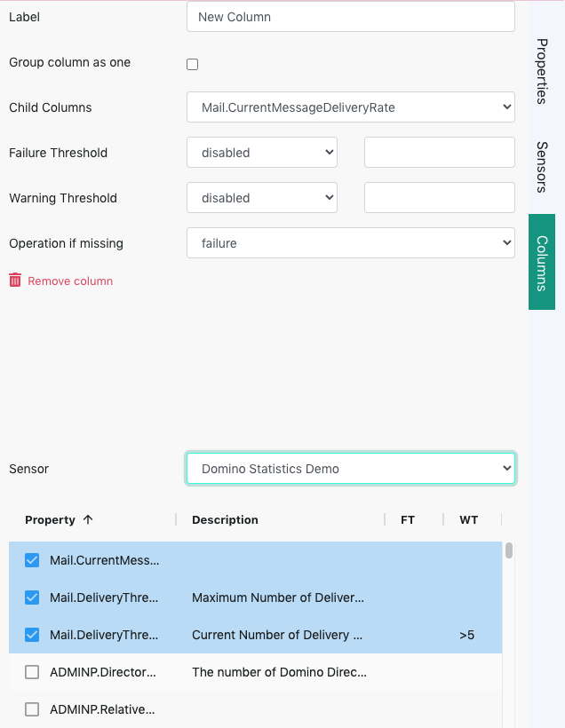The height and width of the screenshot is (728, 565).
Task: Sort by the Description column header
Action: (225, 520)
